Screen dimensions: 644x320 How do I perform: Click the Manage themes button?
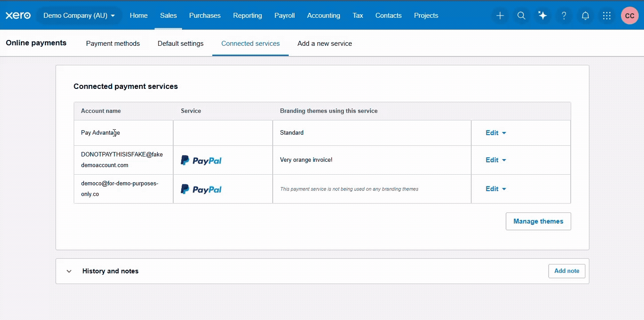point(538,221)
